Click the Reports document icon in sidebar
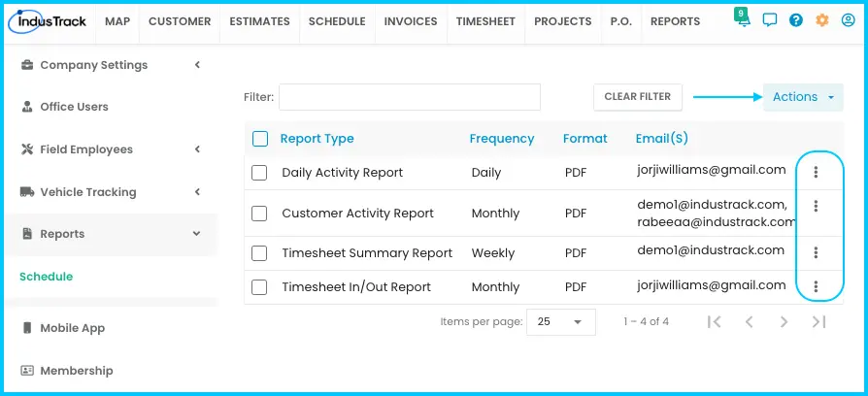The image size is (868, 396). point(26,234)
